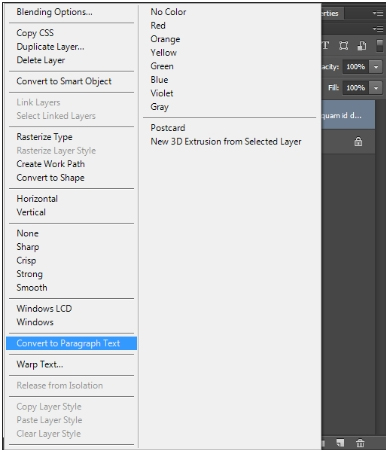The image size is (388, 452).
Task: Open Warp Text...
Action: coord(40,364)
